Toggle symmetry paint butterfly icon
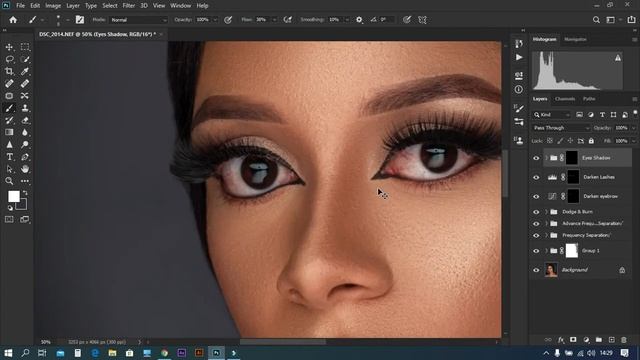This screenshot has width=640, height=360. 422,20
